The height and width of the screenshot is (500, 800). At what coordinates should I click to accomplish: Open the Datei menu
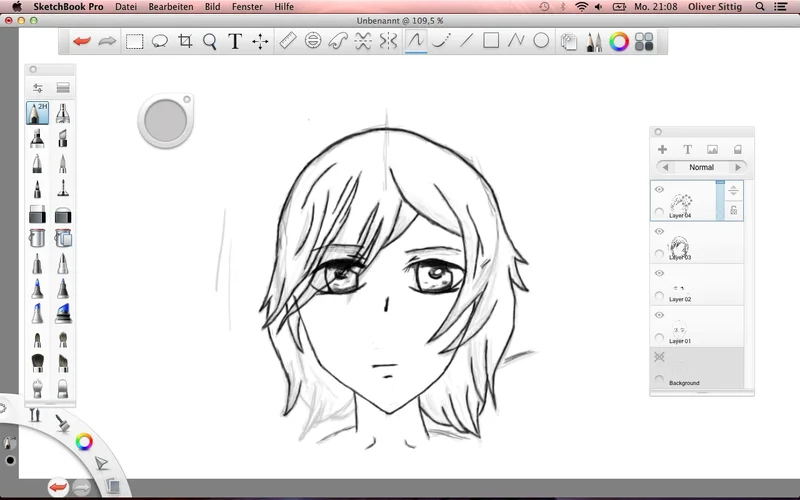tap(126, 7)
